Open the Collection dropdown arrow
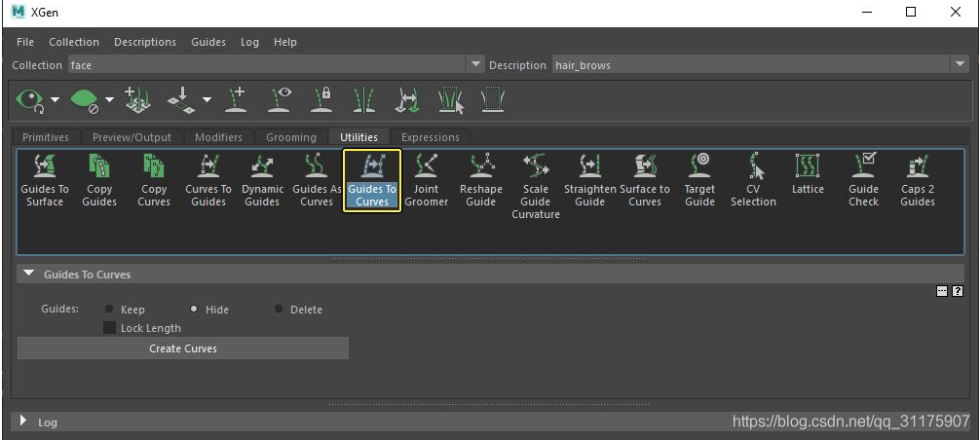This screenshot has width=980, height=440. 475,64
